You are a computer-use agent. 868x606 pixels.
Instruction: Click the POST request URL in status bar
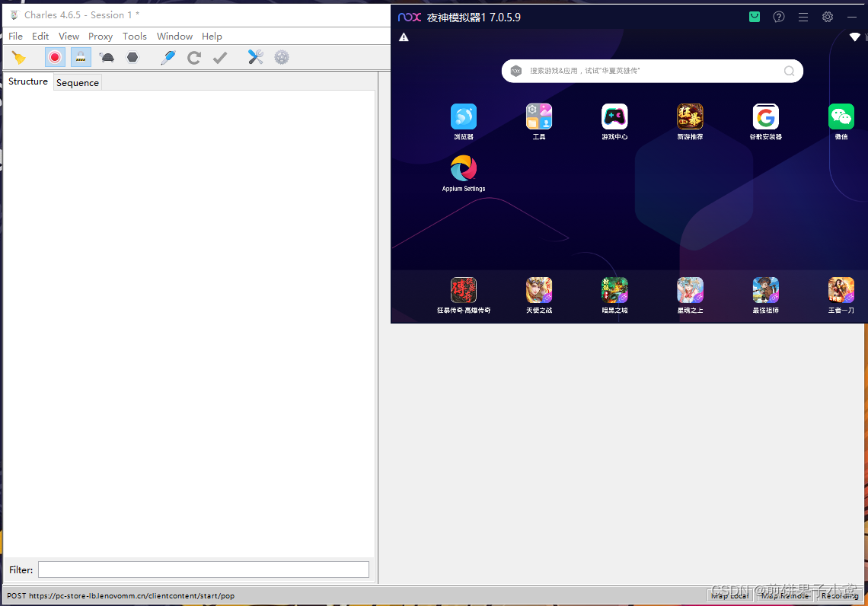point(120,595)
